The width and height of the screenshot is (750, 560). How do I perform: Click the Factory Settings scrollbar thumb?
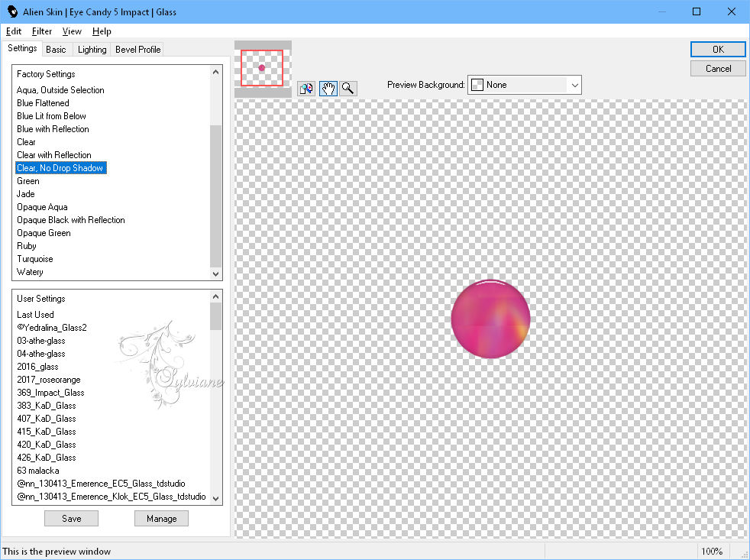(215, 196)
